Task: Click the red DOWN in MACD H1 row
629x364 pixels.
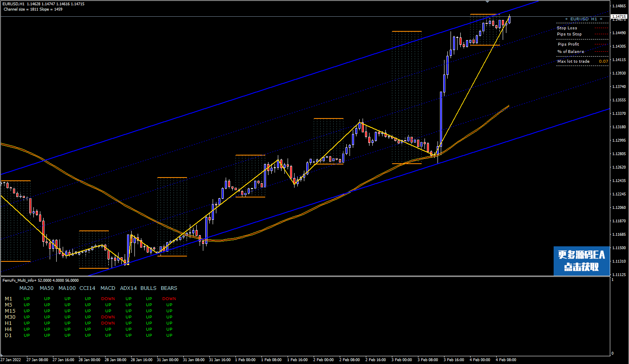Action: click(x=108, y=323)
